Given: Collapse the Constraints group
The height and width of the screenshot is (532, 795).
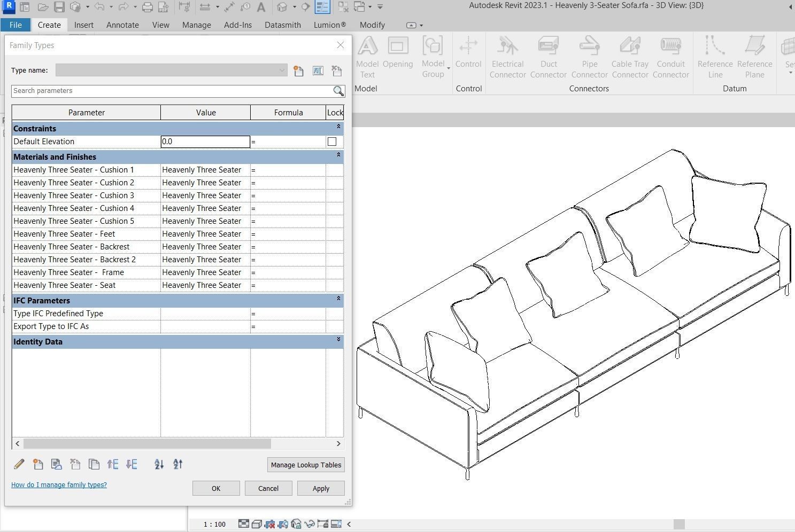Looking at the screenshot, I should click(338, 127).
